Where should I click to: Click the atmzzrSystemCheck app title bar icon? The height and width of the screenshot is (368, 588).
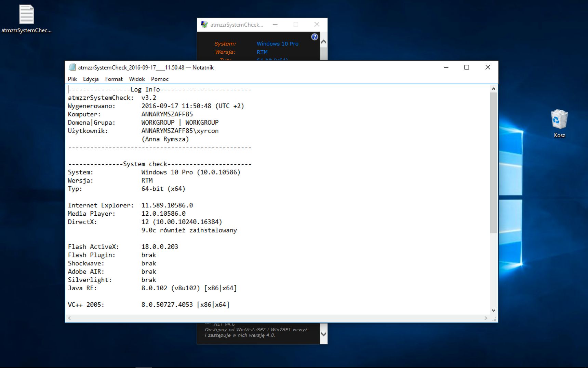pyautogui.click(x=204, y=25)
